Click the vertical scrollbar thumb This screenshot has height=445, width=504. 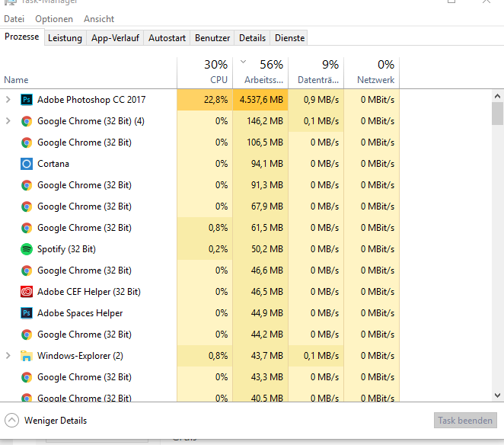[497, 114]
